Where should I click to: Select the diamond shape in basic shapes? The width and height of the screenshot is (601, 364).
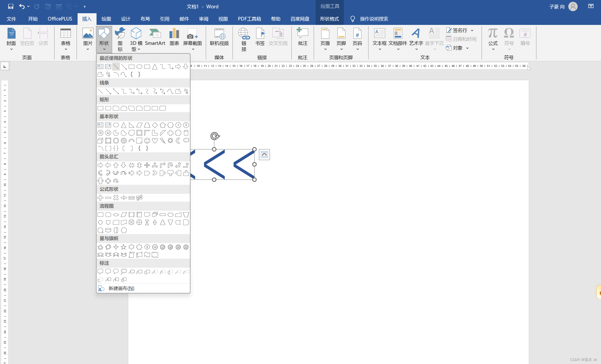(x=155, y=125)
